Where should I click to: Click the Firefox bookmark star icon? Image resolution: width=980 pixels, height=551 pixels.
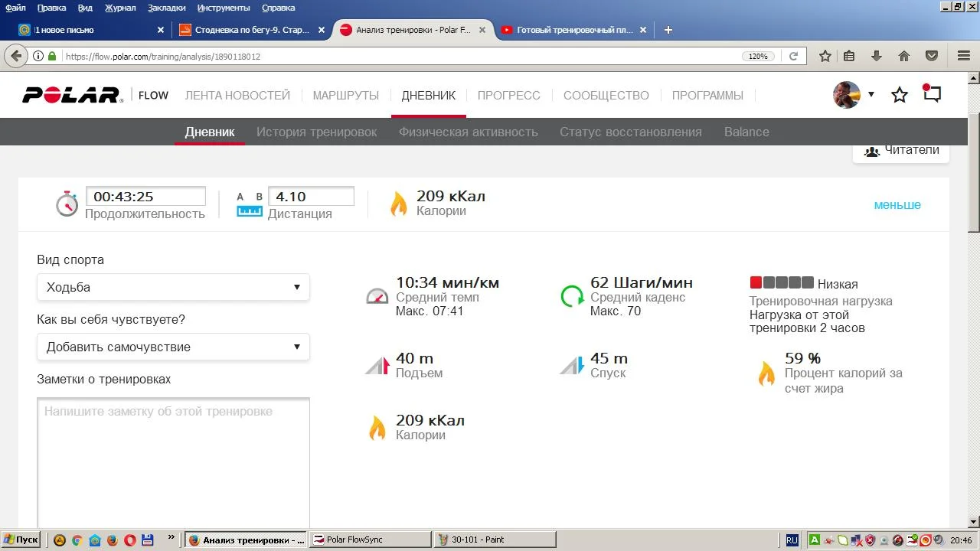(x=825, y=56)
